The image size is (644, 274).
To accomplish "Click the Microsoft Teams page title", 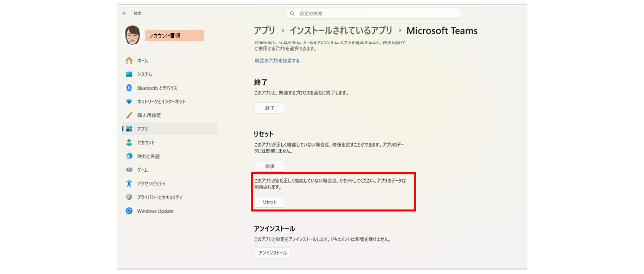I will coord(442,31).
